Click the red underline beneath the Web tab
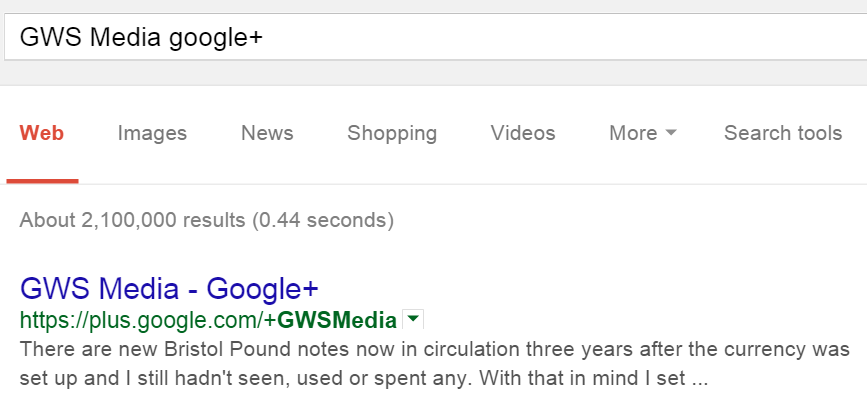 43,181
